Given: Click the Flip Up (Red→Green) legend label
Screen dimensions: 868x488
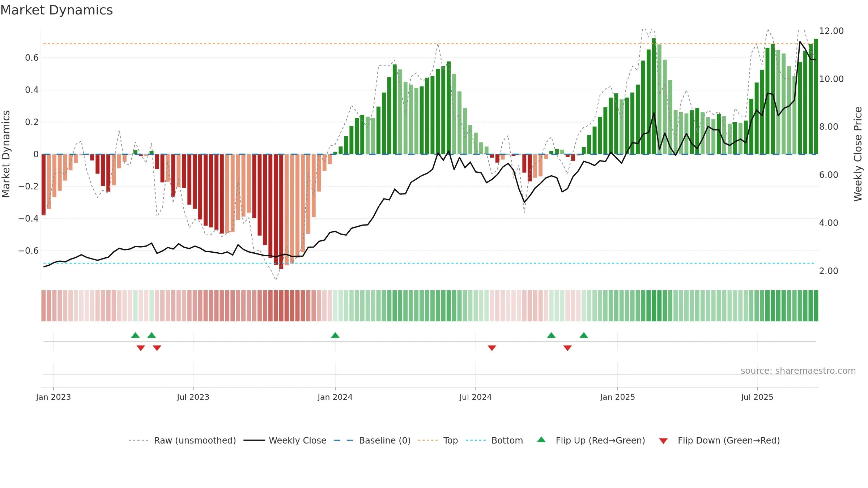Looking at the screenshot, I should [600, 440].
